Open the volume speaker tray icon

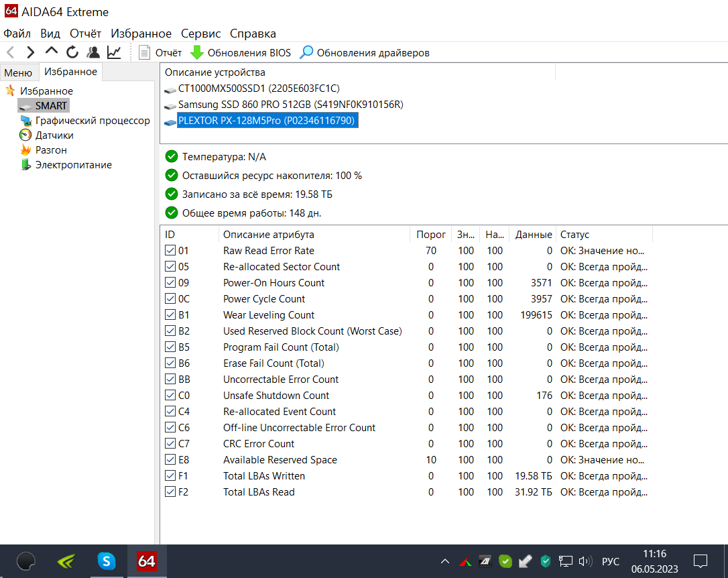tap(585, 561)
